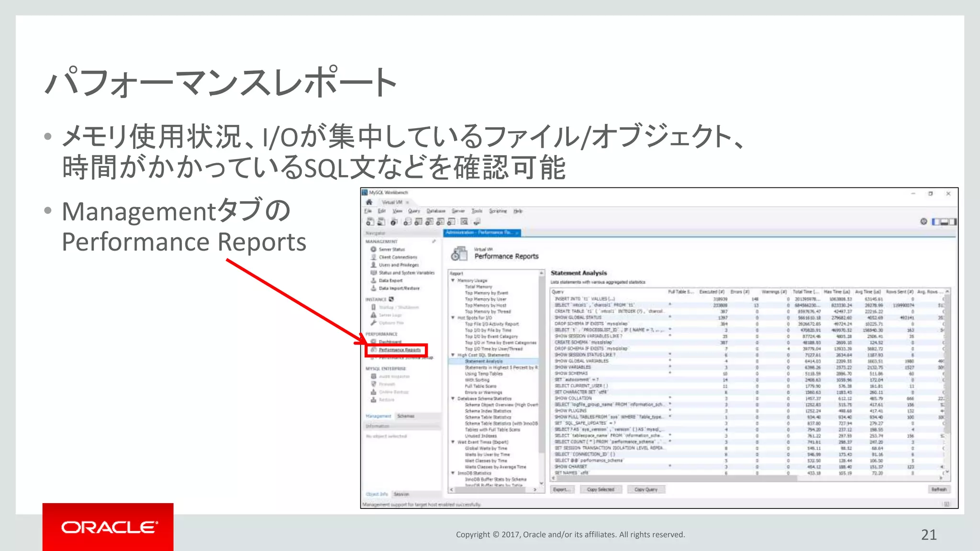The height and width of the screenshot is (551, 980).
Task: Select the Unused Indexes report
Action: [x=480, y=436]
